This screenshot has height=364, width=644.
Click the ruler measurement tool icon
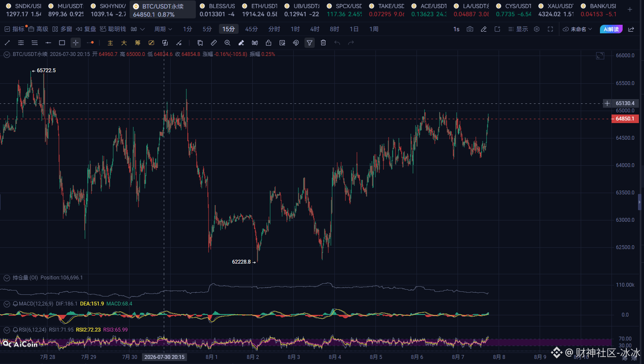(214, 43)
